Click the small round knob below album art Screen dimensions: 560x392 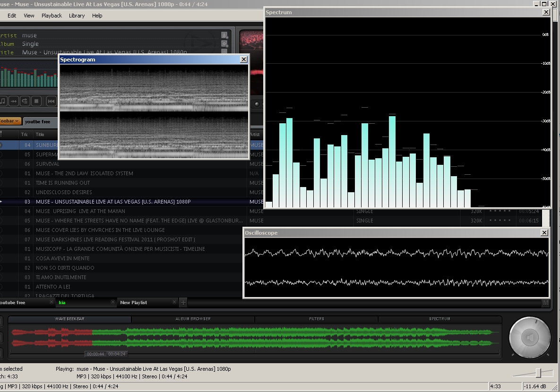(x=257, y=104)
